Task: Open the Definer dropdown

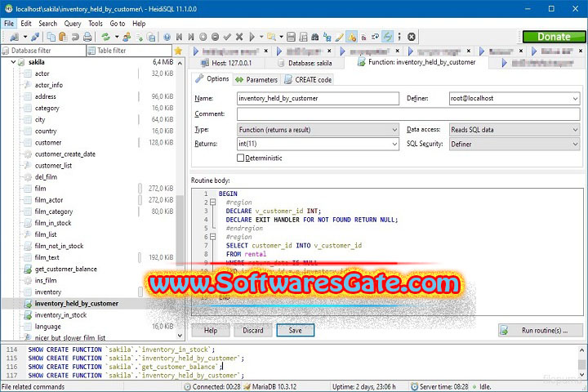Action: pyautogui.click(x=575, y=98)
